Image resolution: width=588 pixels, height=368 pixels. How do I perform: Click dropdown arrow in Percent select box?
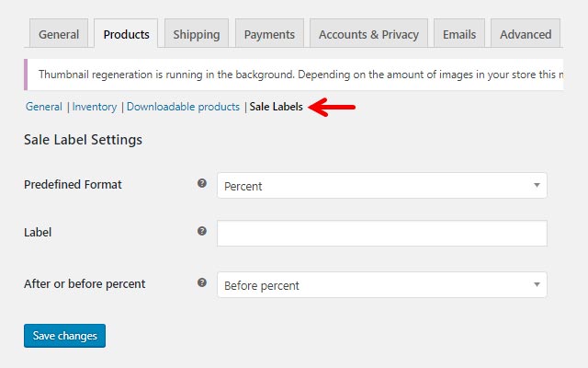click(x=537, y=185)
